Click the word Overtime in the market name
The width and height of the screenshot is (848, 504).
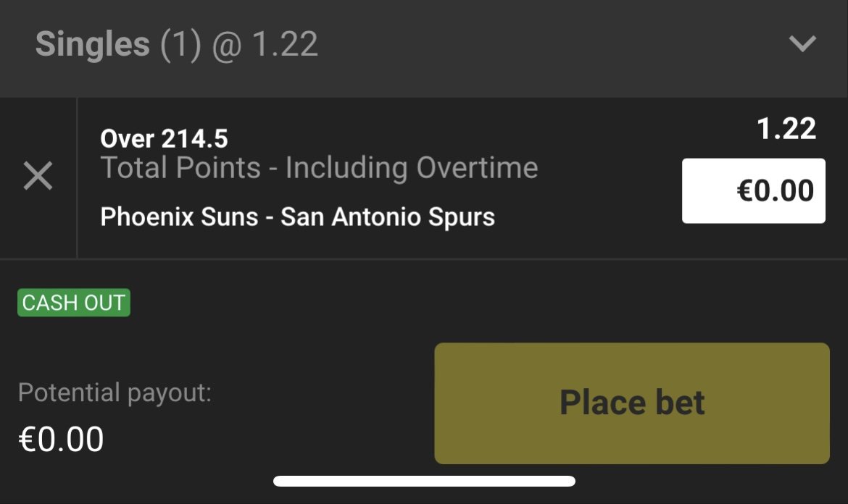476,168
